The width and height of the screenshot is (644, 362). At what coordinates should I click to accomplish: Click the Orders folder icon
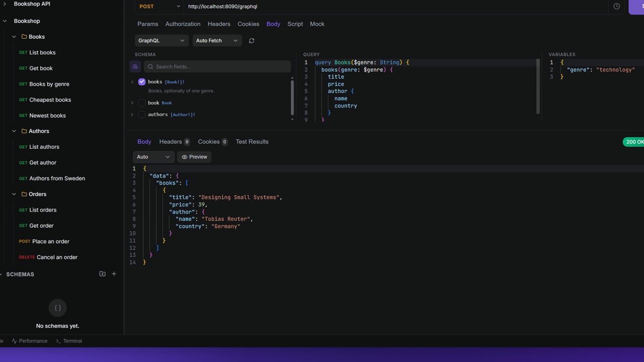(x=24, y=194)
